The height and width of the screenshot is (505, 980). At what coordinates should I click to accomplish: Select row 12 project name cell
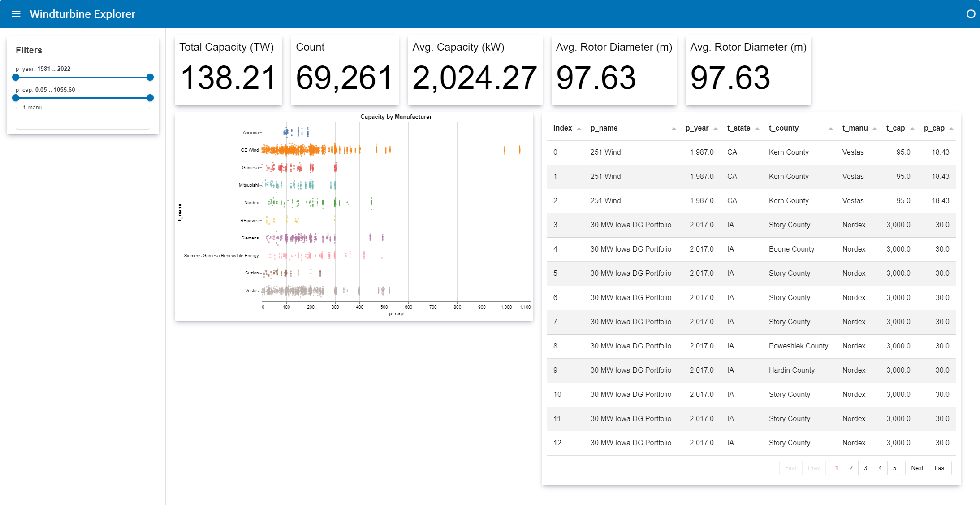[x=630, y=443]
